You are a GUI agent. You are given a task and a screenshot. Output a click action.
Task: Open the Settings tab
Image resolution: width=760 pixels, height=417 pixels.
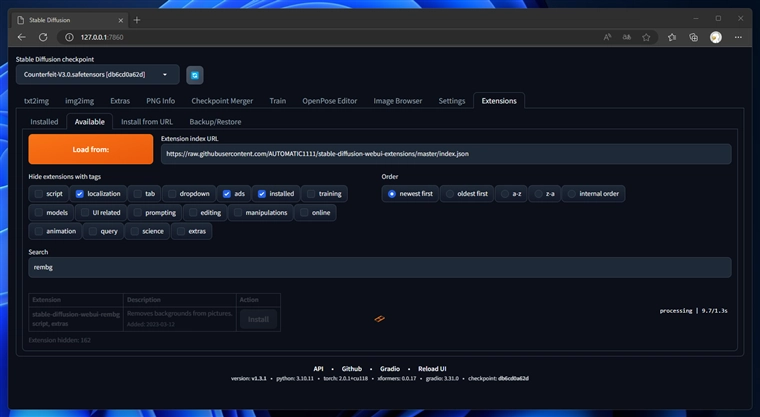451,101
